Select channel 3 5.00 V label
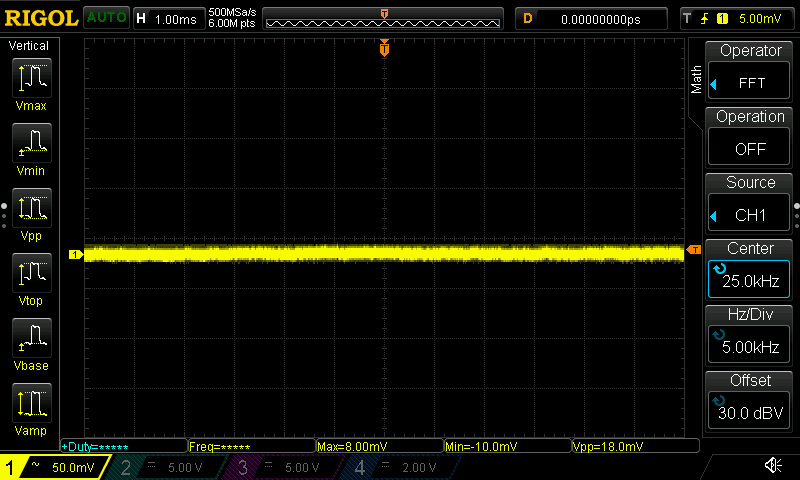Viewport: 800px width, 480px height. point(302,467)
